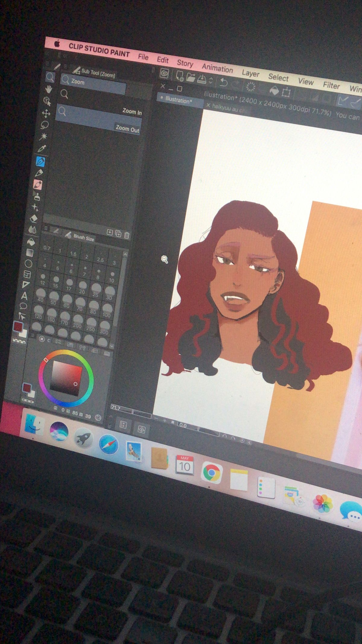Screen dimensions: 362x644
Task: Delete sub tool using trash icon
Action: coord(127,235)
